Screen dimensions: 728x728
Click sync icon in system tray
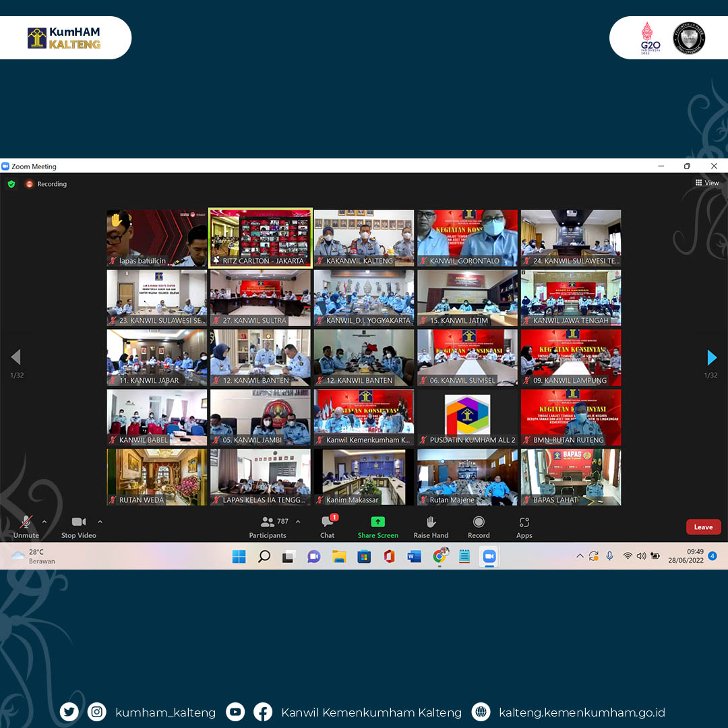593,555
